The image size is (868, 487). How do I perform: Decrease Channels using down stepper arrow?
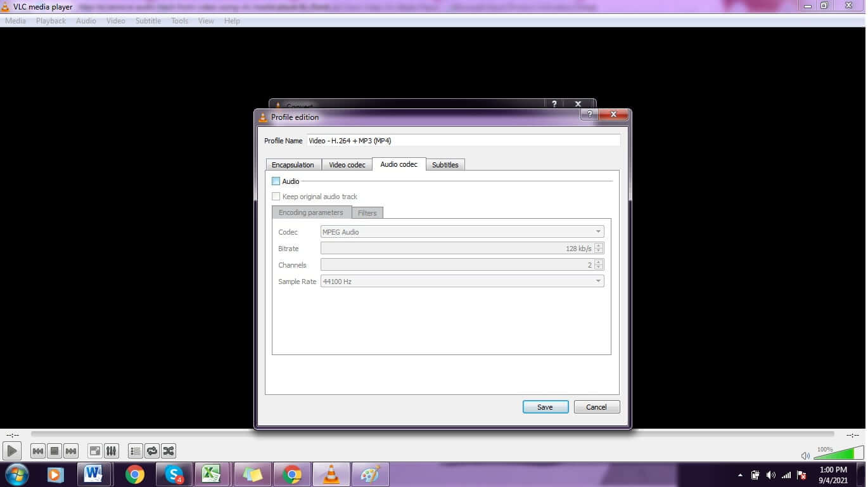pyautogui.click(x=599, y=268)
